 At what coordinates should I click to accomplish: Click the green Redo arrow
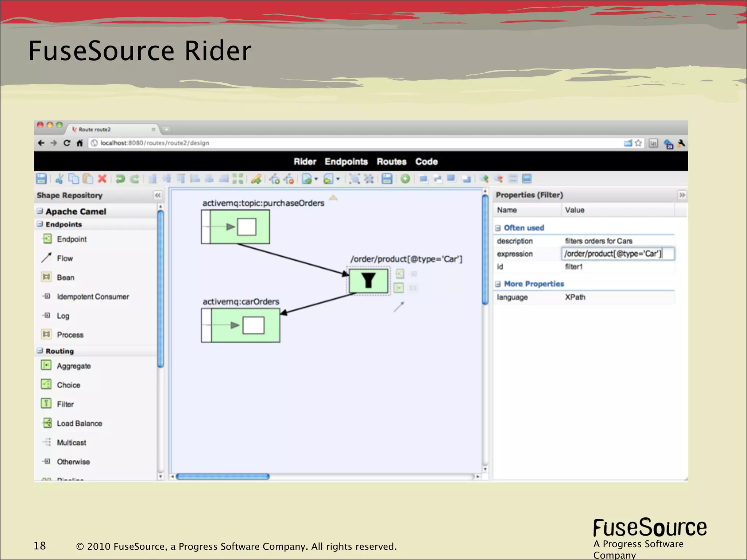[135, 179]
